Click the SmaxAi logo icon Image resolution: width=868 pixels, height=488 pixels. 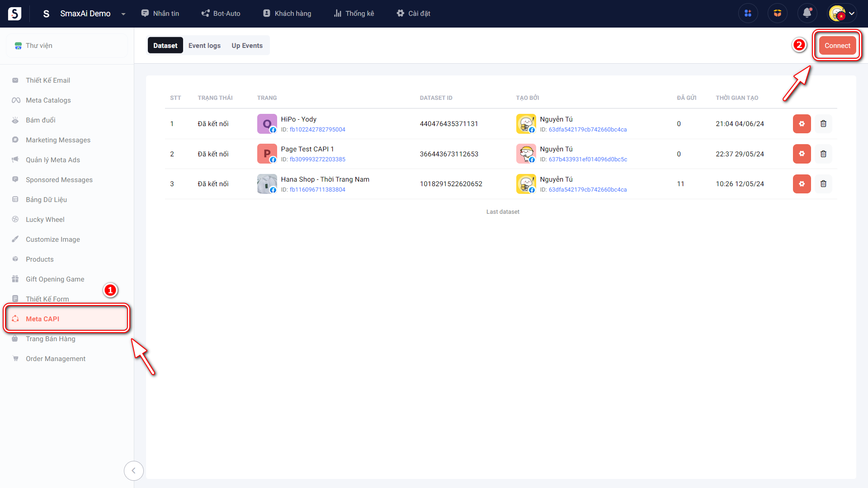14,14
